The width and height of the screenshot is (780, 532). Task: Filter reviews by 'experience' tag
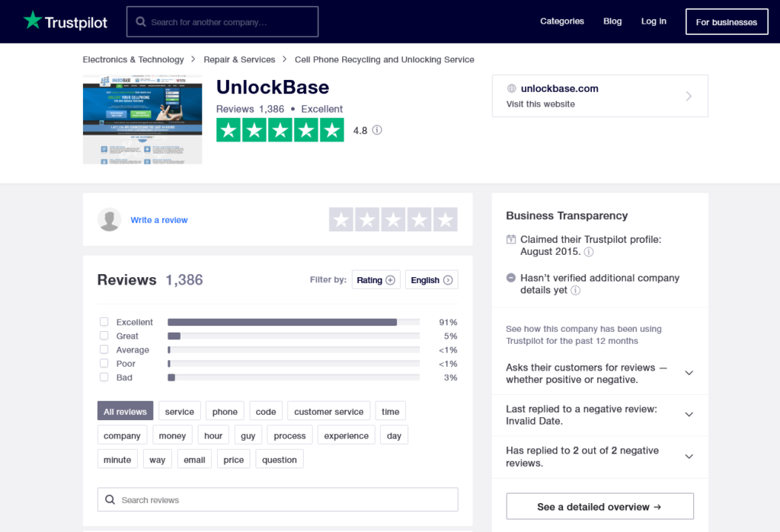pyautogui.click(x=347, y=435)
